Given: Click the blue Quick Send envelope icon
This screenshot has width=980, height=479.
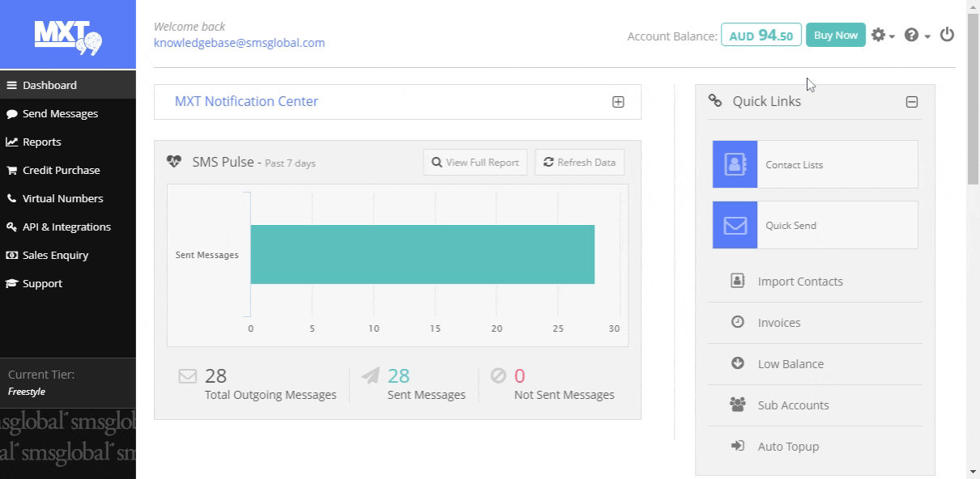Looking at the screenshot, I should (x=735, y=225).
